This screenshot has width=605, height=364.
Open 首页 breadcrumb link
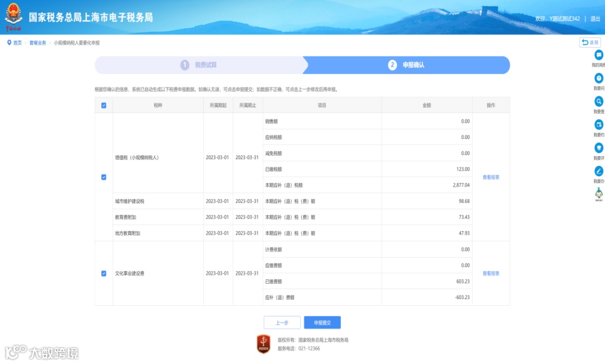coord(17,43)
